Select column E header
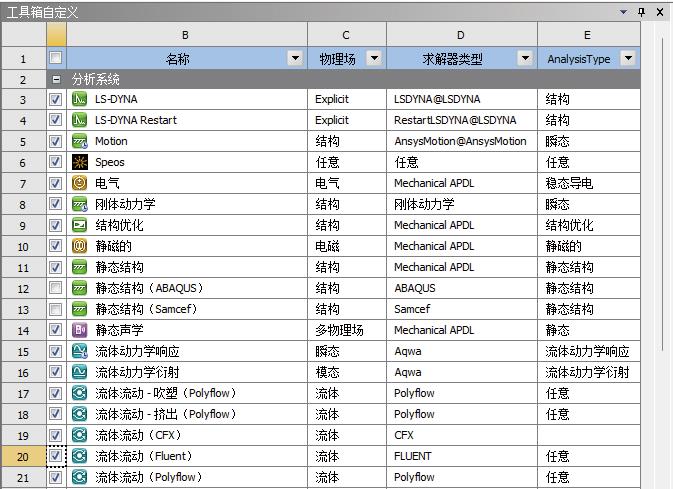 click(589, 35)
